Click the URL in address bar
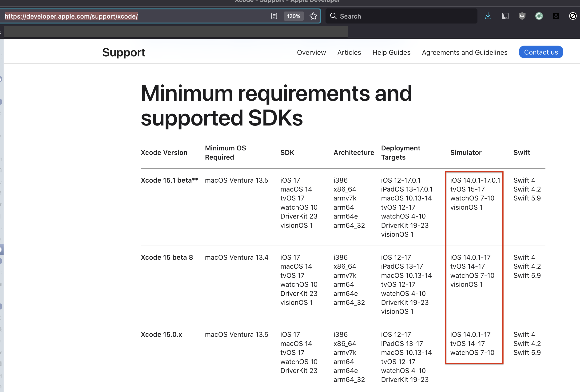Image resolution: width=580 pixels, height=392 pixels. 71,16
